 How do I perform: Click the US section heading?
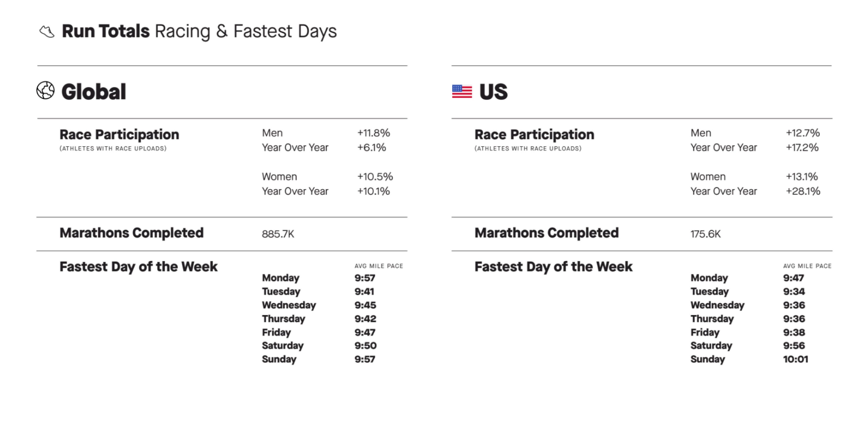(x=493, y=92)
